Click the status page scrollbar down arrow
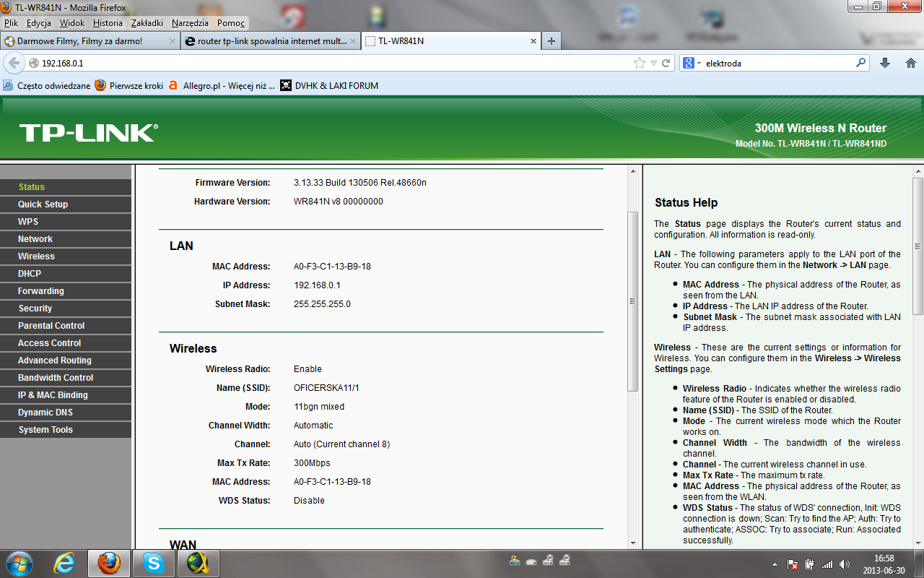 (632, 543)
